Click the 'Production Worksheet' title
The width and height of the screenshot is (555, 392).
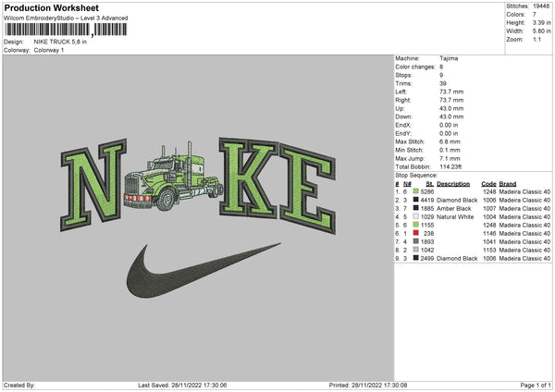point(51,7)
